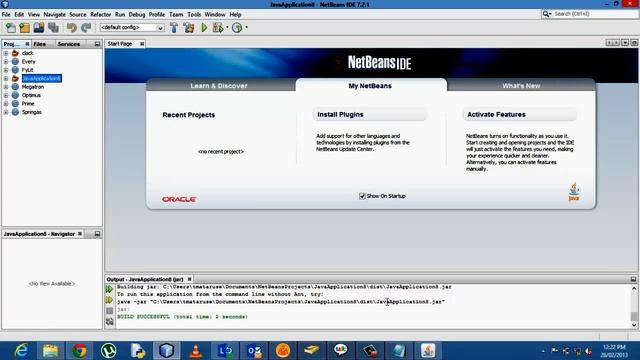This screenshot has height=360, width=640.
Task: Switch to the Files tab
Action: pyautogui.click(x=40, y=44)
